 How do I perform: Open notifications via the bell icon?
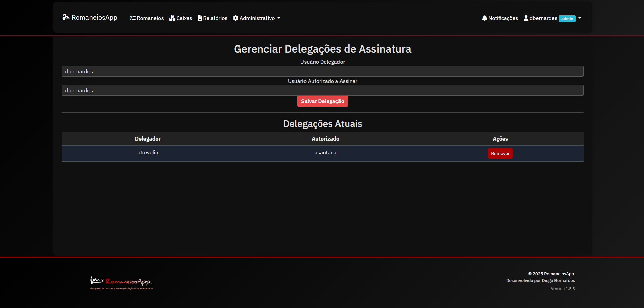[x=485, y=18]
